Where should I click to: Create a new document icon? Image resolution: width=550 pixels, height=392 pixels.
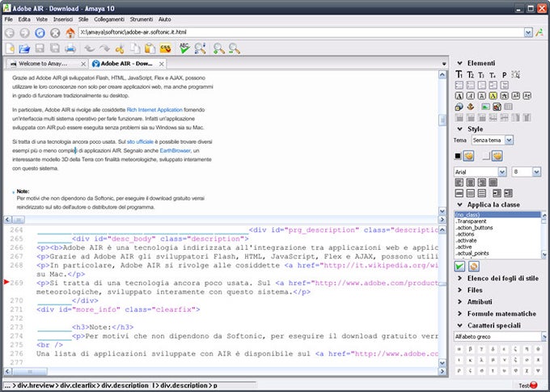pos(11,48)
